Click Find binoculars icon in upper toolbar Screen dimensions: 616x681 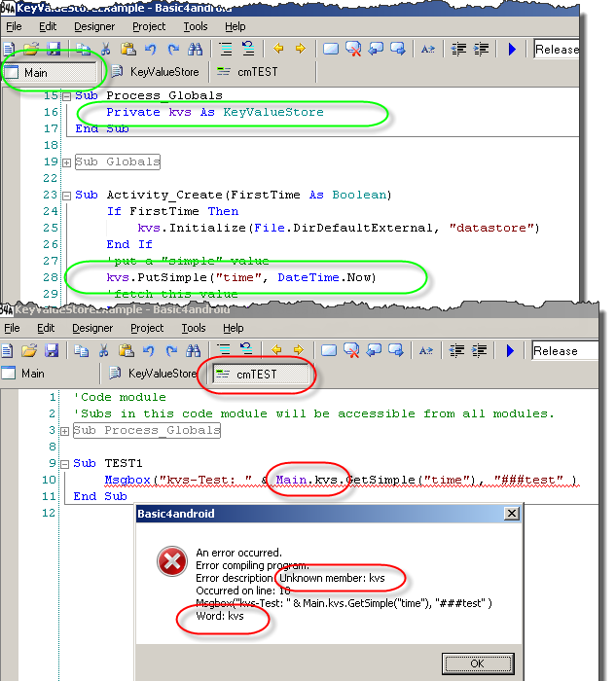pyautogui.click(x=195, y=49)
